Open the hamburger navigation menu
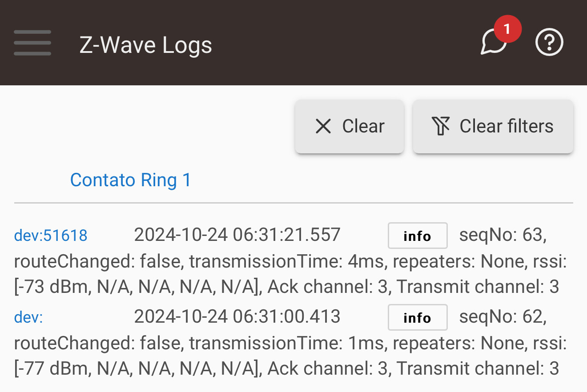Screen dimensions: 587x392 (x=32, y=43)
